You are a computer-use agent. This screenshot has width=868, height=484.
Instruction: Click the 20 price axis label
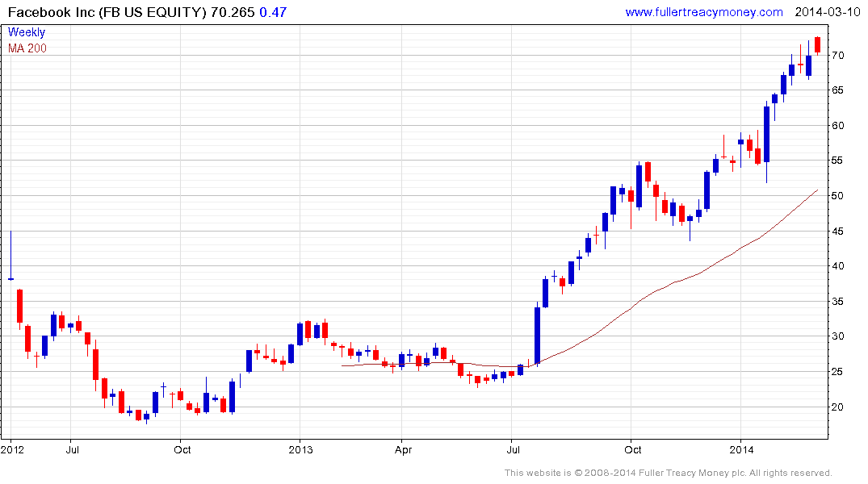coord(837,407)
